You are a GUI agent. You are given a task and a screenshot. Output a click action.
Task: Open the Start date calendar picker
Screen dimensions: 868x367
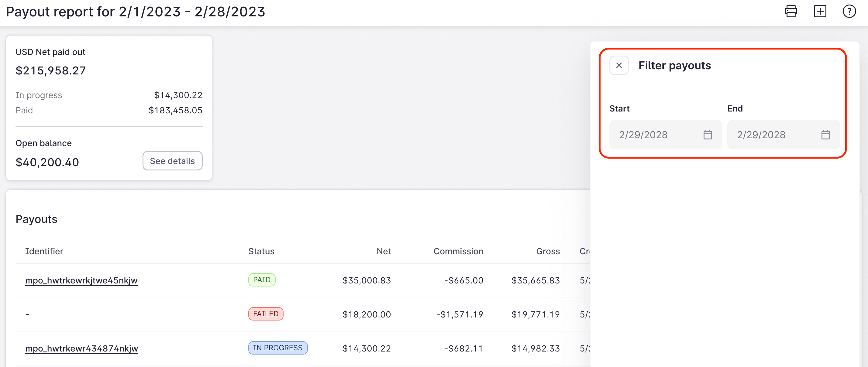708,135
